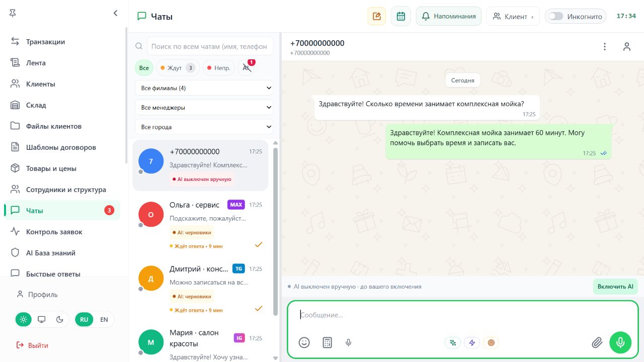Open the Все филиалы (4) dropdown
Image resolution: width=644 pixels, height=362 pixels.
[x=204, y=88]
